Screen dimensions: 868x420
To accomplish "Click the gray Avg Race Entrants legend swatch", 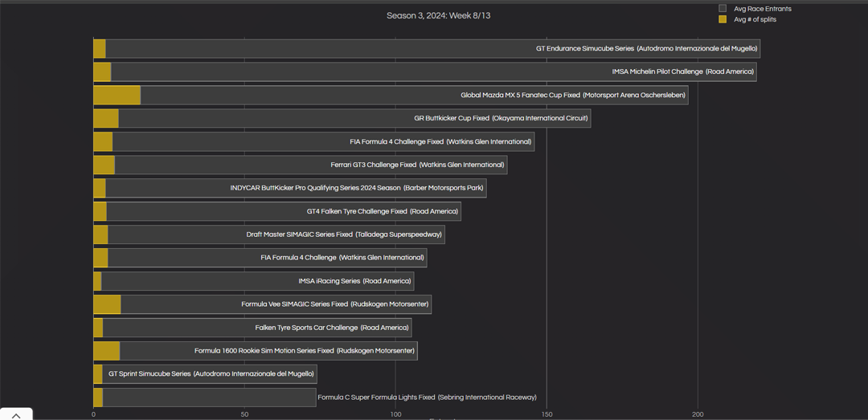I will coord(723,9).
